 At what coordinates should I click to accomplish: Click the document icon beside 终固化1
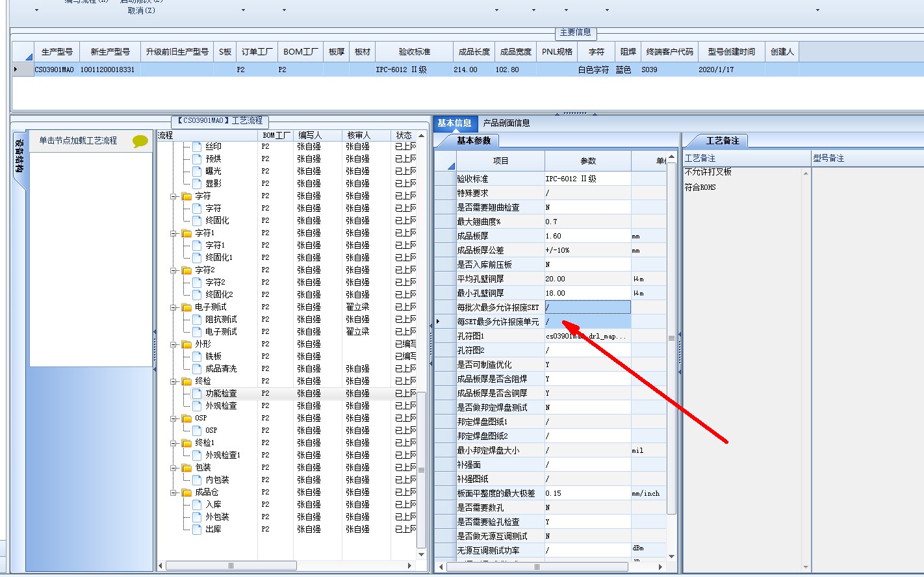[197, 258]
